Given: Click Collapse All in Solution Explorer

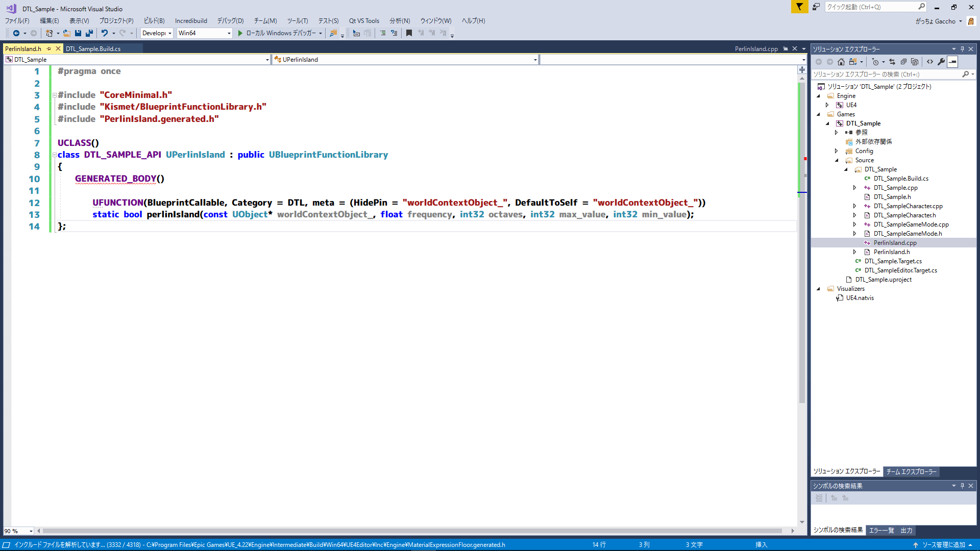Looking at the screenshot, I should [x=903, y=62].
